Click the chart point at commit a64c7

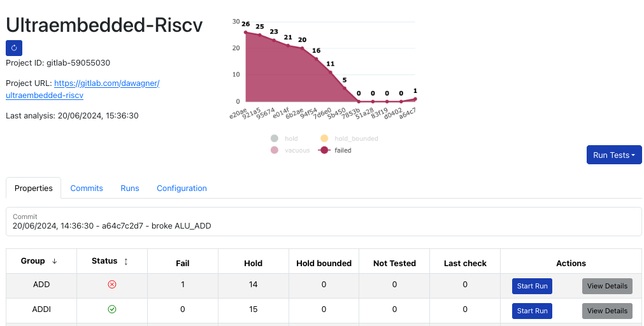click(x=415, y=99)
